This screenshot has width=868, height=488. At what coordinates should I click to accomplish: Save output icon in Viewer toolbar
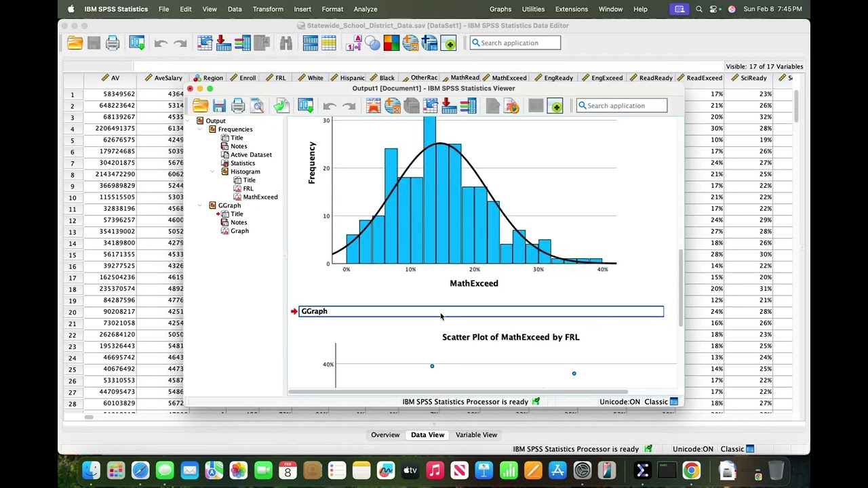pyautogui.click(x=219, y=106)
